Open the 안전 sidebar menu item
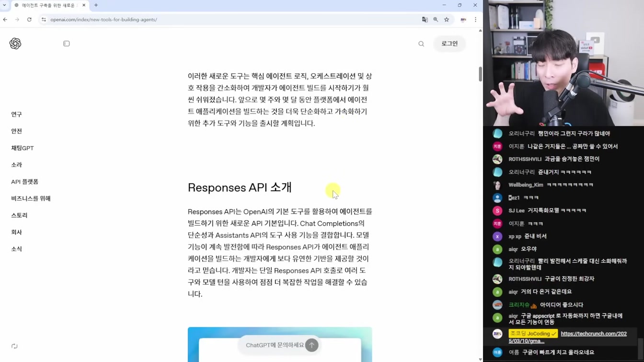Image resolution: width=644 pixels, height=362 pixels. pos(17,131)
